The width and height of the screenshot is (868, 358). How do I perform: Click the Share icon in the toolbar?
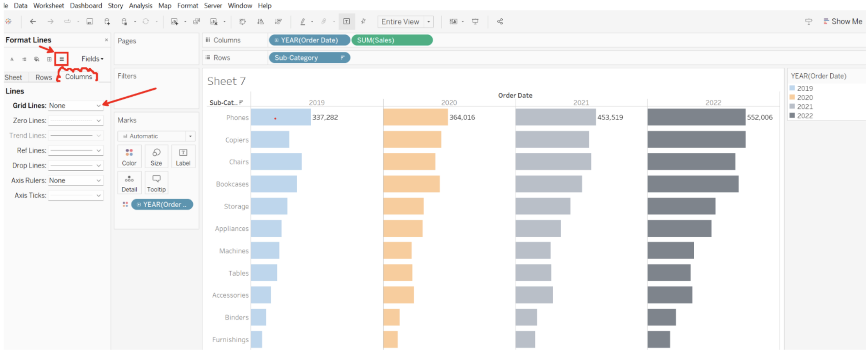[x=500, y=22]
